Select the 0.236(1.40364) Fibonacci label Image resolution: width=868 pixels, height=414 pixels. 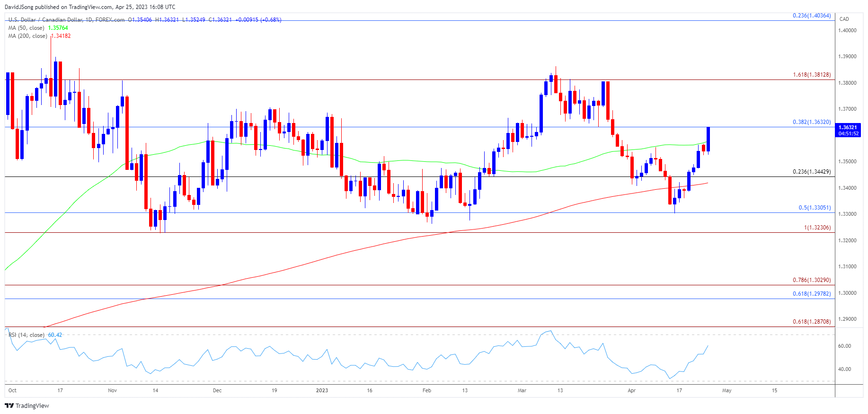tap(812, 16)
